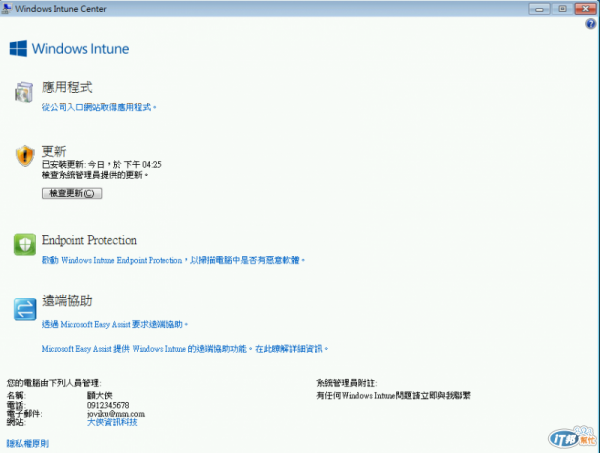Click the blue remote assistance arrows icon
Screen dimensions: 600x453
[x=25, y=309]
